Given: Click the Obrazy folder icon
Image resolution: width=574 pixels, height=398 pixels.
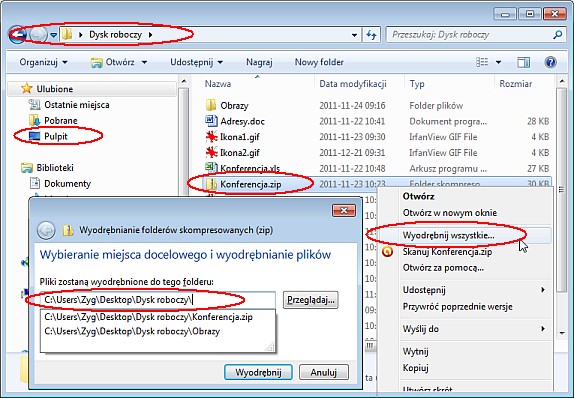Looking at the screenshot, I should pos(211,105).
